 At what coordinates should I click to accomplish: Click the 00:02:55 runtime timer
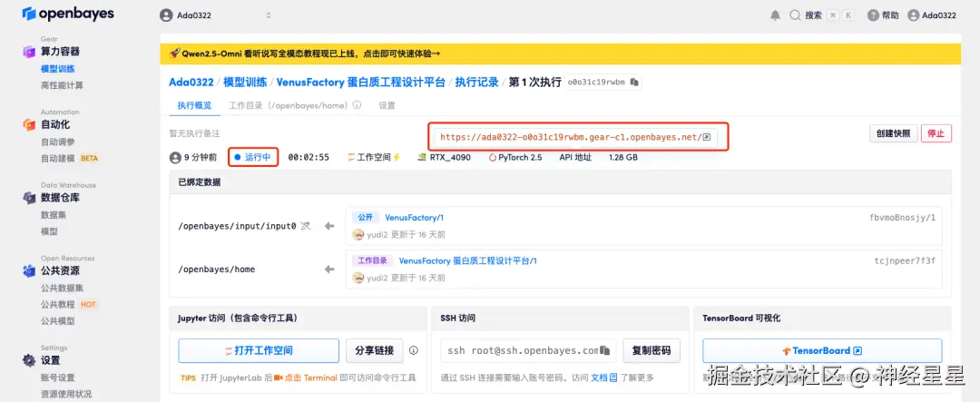[309, 158]
